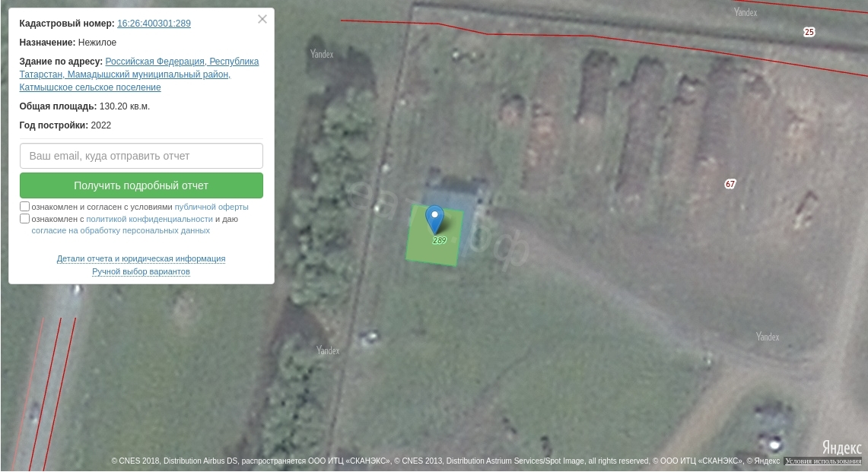Close the cadastral info popup
Screen dimensions: 868x472
(262, 19)
